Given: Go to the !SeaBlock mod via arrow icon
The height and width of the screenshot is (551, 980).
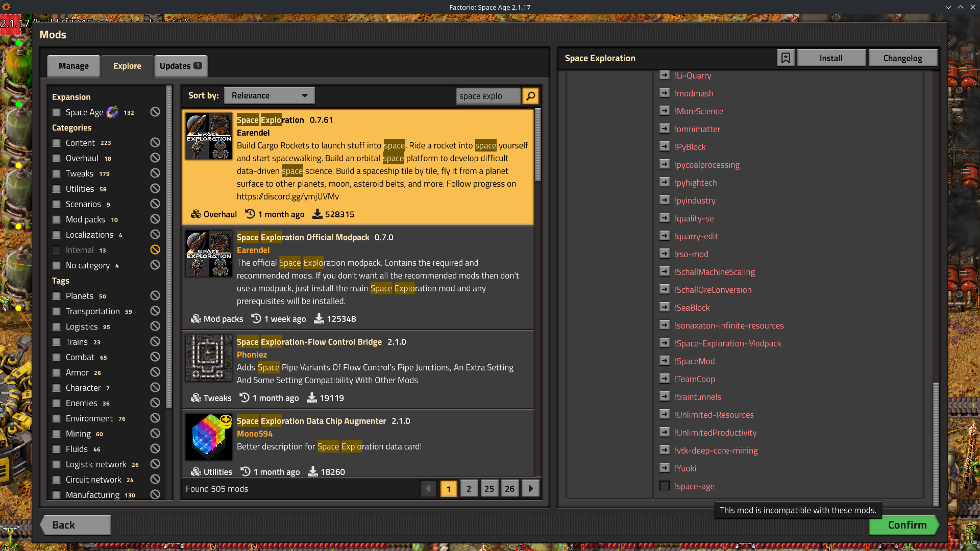Looking at the screenshot, I should pyautogui.click(x=664, y=307).
